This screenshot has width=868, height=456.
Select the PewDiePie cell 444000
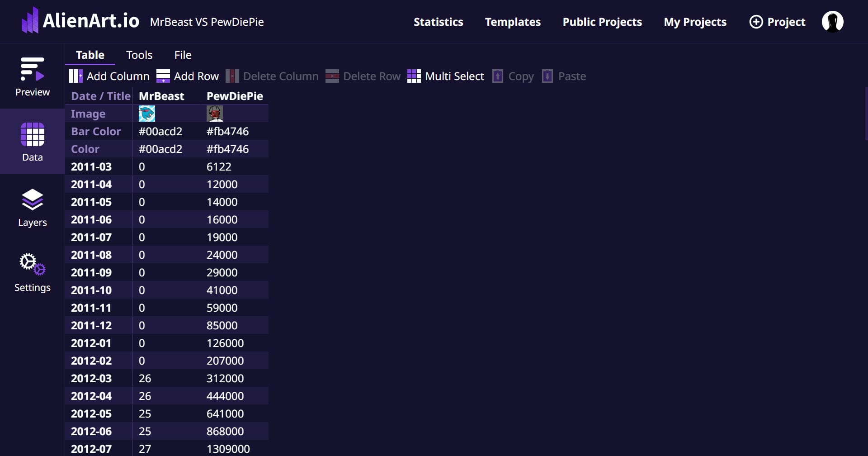pyautogui.click(x=234, y=396)
